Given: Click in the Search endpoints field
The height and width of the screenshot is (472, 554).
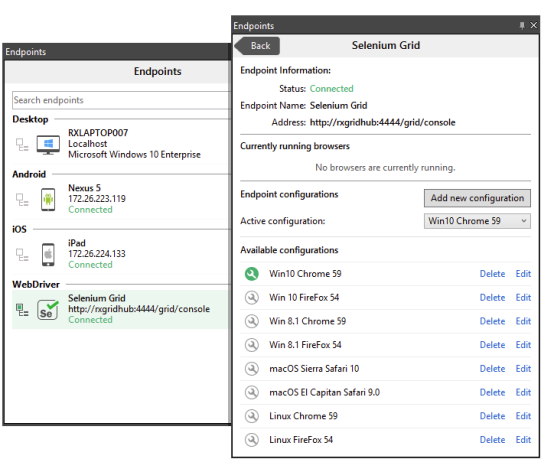Looking at the screenshot, I should click(x=121, y=100).
